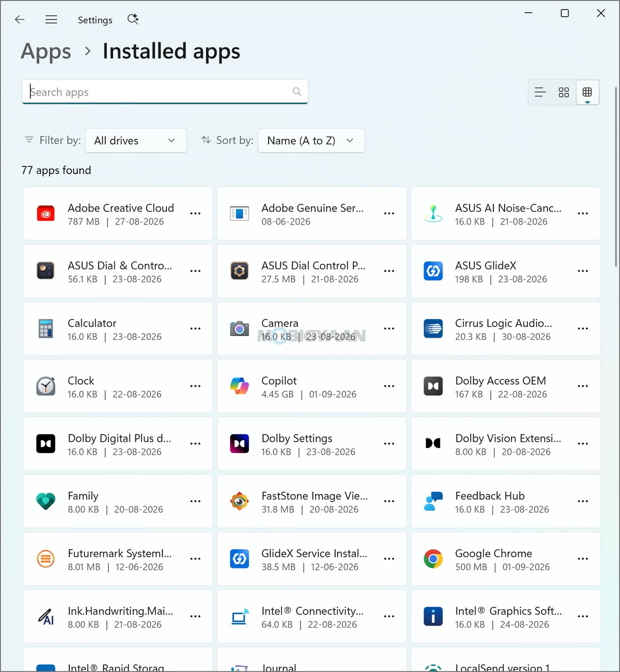Click the Google Chrome icon

tap(433, 559)
